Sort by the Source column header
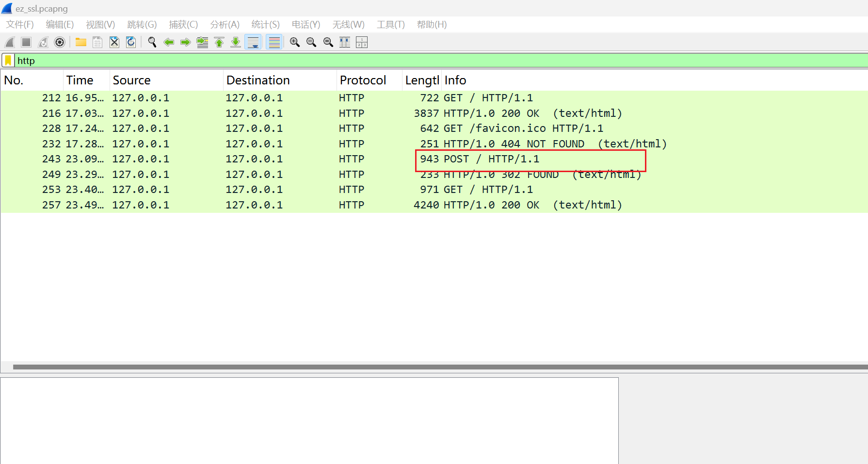 coord(131,80)
